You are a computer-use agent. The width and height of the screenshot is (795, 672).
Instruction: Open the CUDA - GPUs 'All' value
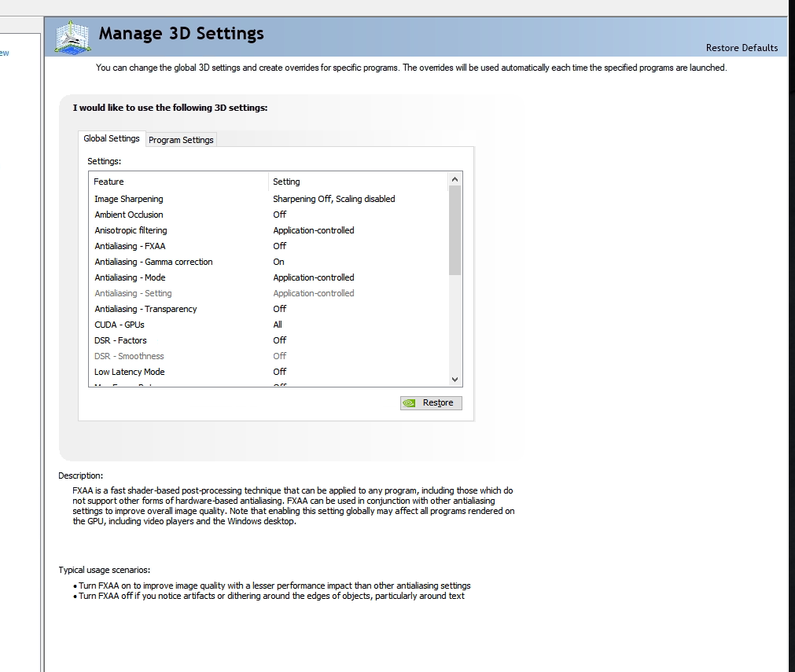coord(278,325)
